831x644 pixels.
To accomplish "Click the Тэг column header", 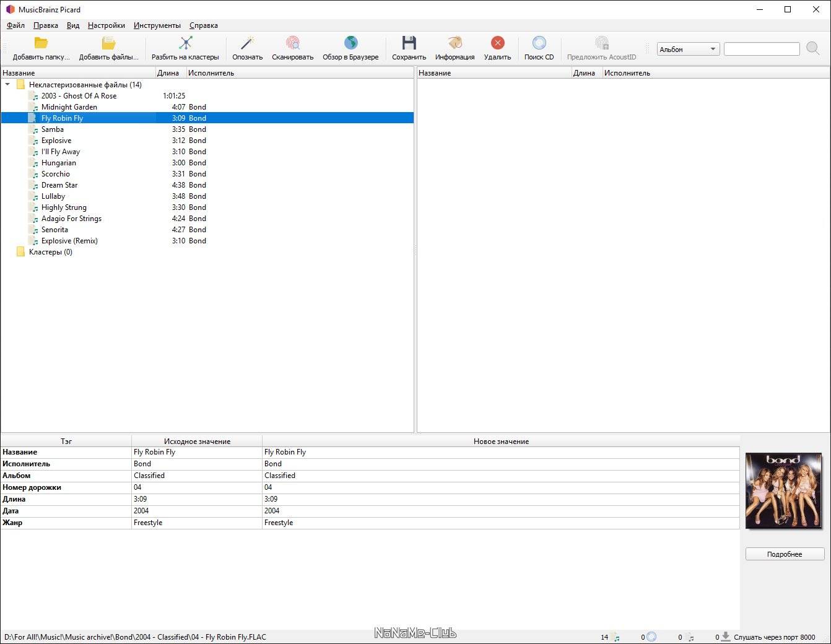I will tap(66, 442).
